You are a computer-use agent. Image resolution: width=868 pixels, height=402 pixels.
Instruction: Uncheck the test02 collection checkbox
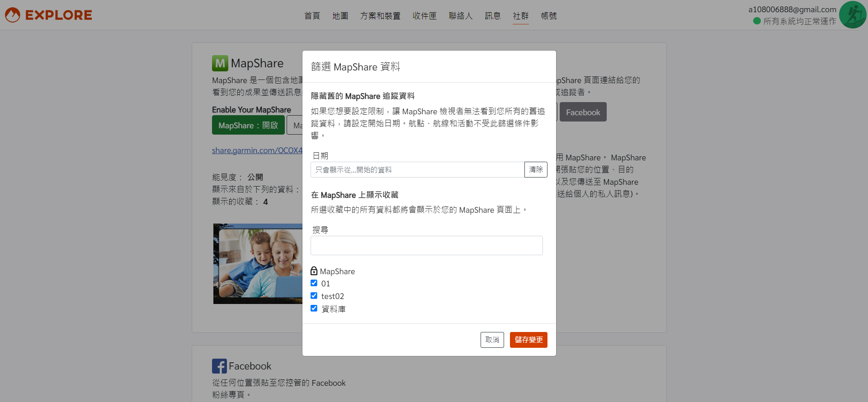(314, 296)
